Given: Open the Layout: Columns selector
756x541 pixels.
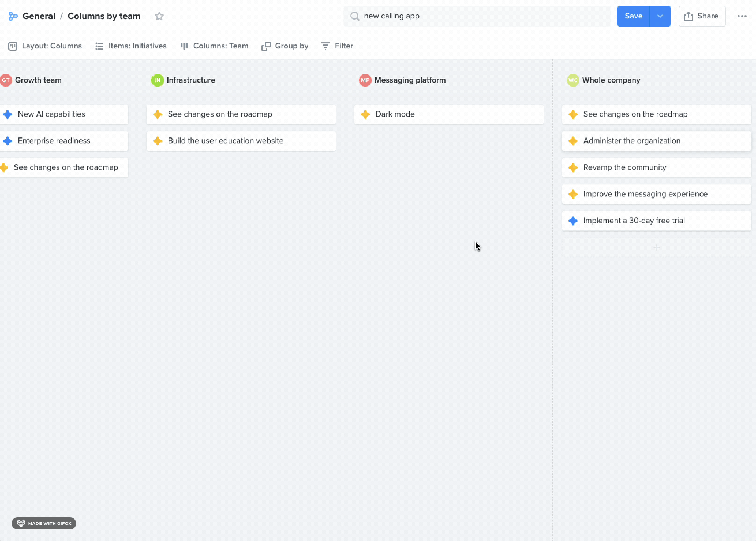Looking at the screenshot, I should click(x=44, y=46).
